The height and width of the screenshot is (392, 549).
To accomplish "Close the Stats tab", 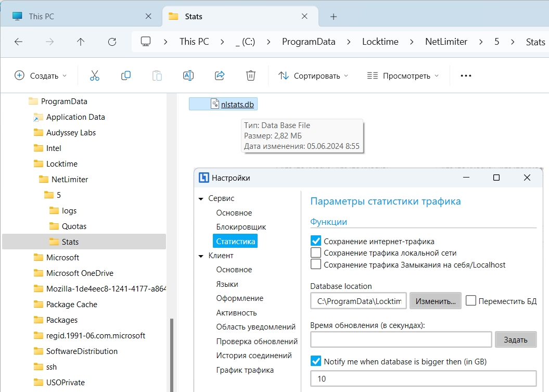I will (x=304, y=17).
